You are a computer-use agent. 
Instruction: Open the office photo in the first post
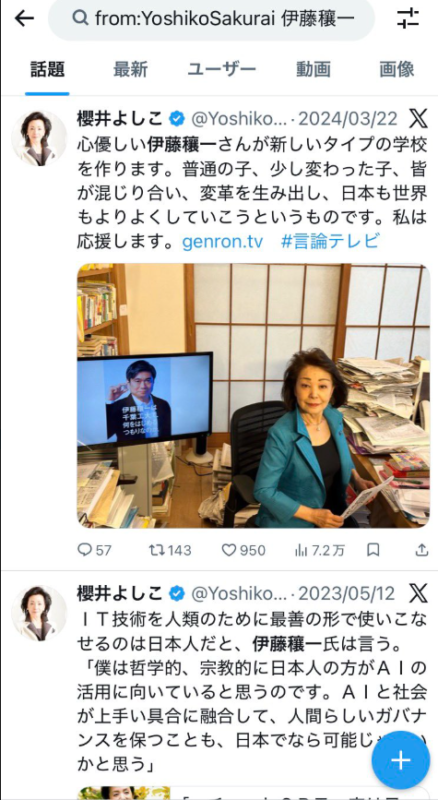pos(253,395)
